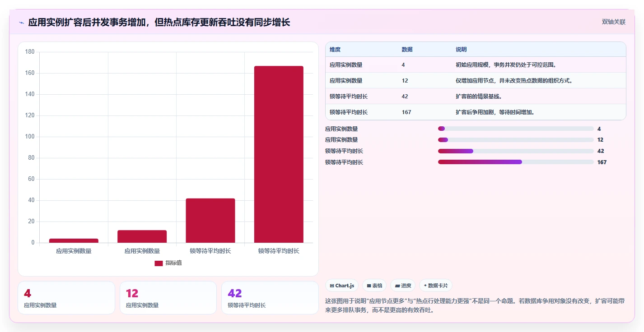Select the table text 仅增加应用节点，并未改变热点数据的组织方式。
Viewport: 644px width, 332px height.
(515, 81)
